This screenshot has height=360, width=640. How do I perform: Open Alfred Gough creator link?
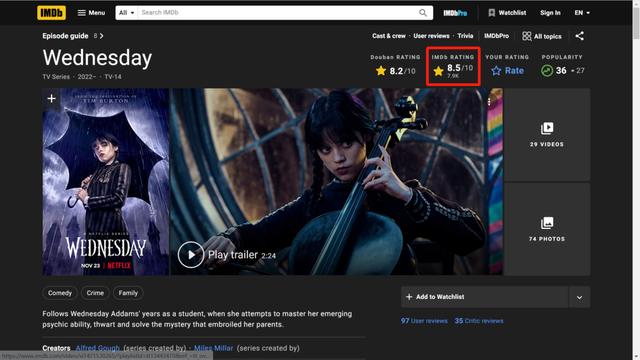tap(98, 348)
